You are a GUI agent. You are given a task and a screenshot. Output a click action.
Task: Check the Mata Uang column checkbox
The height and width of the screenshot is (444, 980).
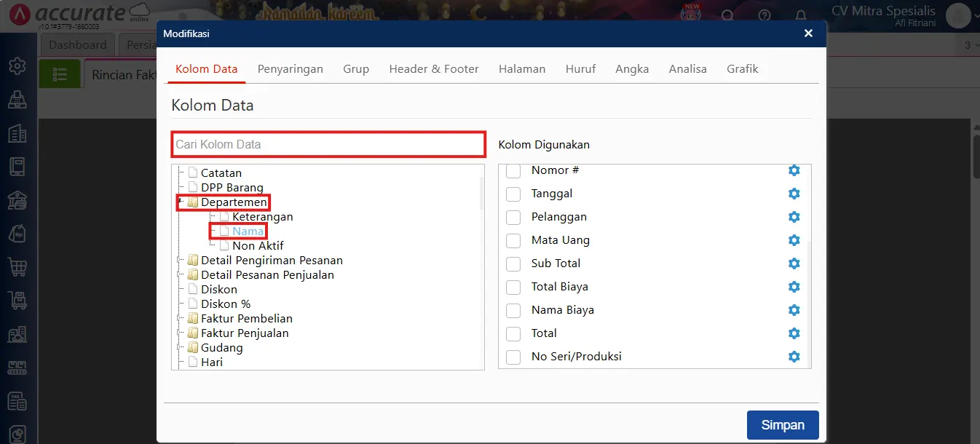pos(513,240)
